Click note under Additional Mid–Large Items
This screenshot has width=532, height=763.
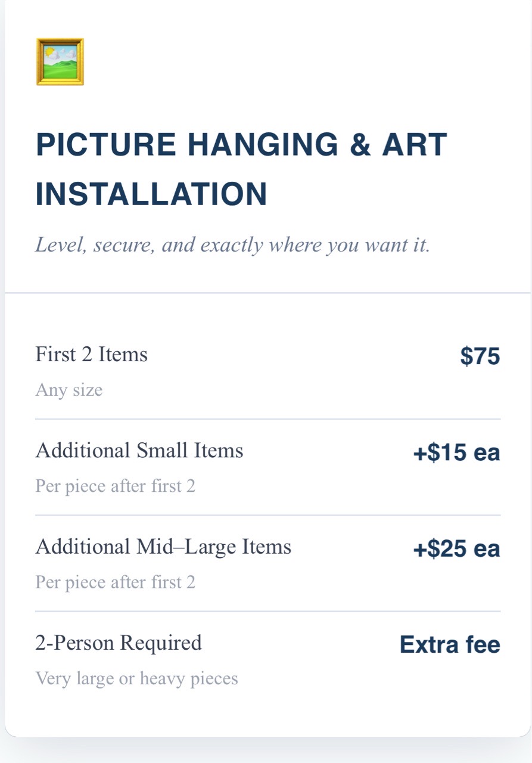(116, 582)
